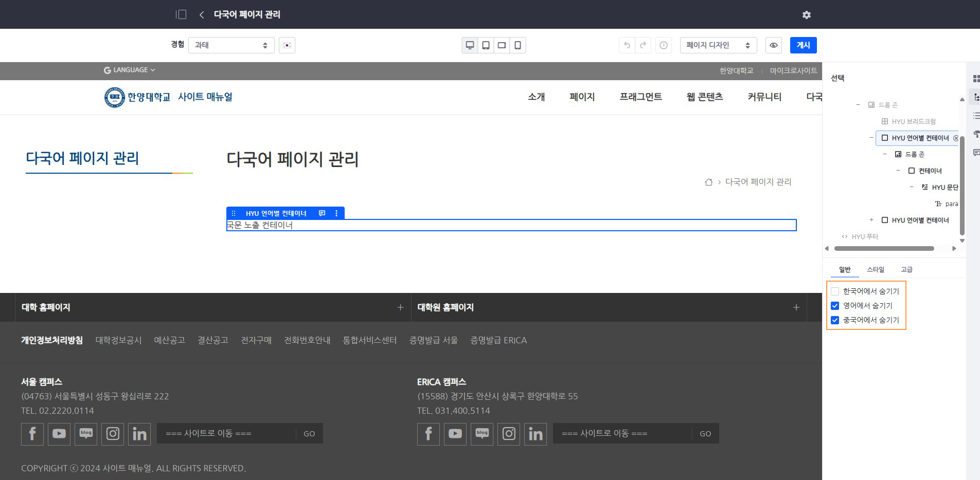The width and height of the screenshot is (980, 480).
Task: Switch to portrait phone viewport
Action: [x=518, y=45]
